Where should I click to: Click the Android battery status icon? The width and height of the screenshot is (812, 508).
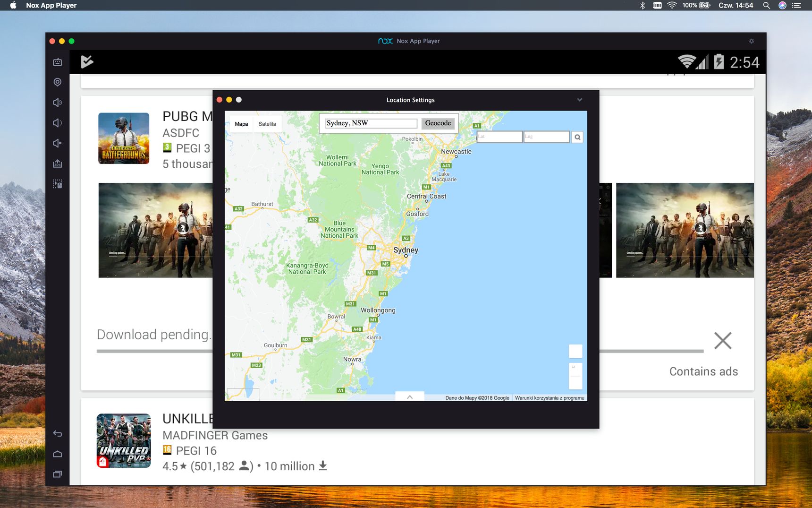719,61
